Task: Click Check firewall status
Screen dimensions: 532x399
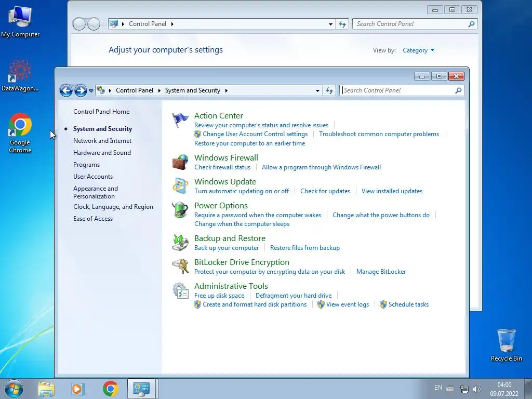Action: coord(222,167)
